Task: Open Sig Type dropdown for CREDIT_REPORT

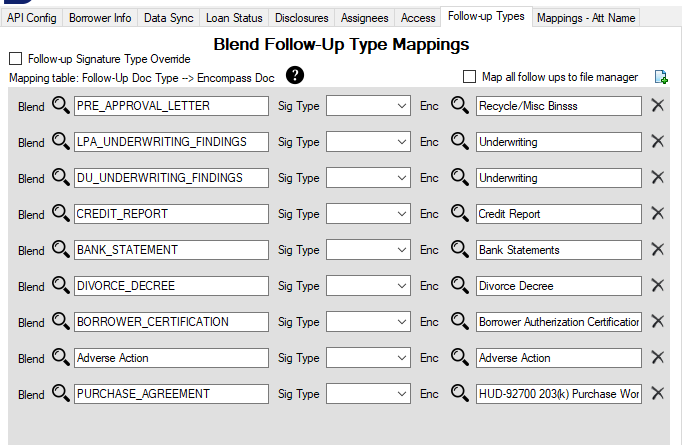Action: 368,214
